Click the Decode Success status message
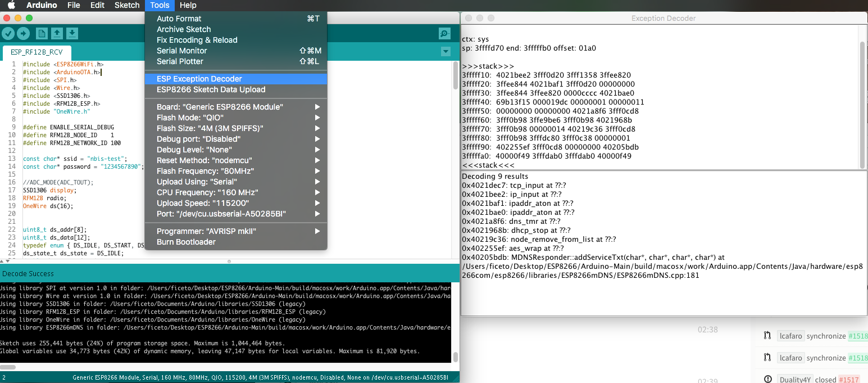The image size is (868, 383). (28, 273)
